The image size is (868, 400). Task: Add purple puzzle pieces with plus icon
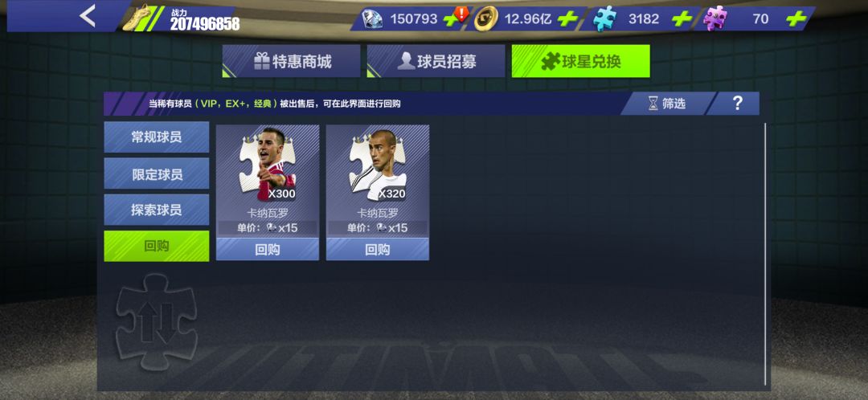pos(796,18)
